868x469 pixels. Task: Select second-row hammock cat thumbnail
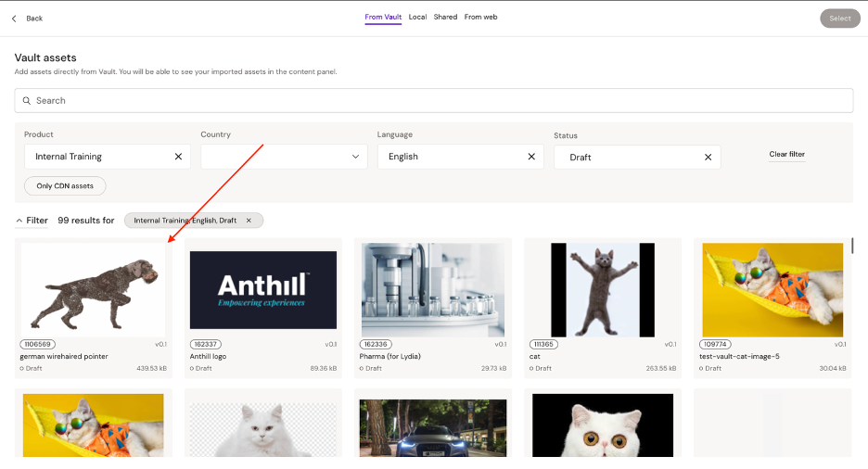pyautogui.click(x=93, y=425)
